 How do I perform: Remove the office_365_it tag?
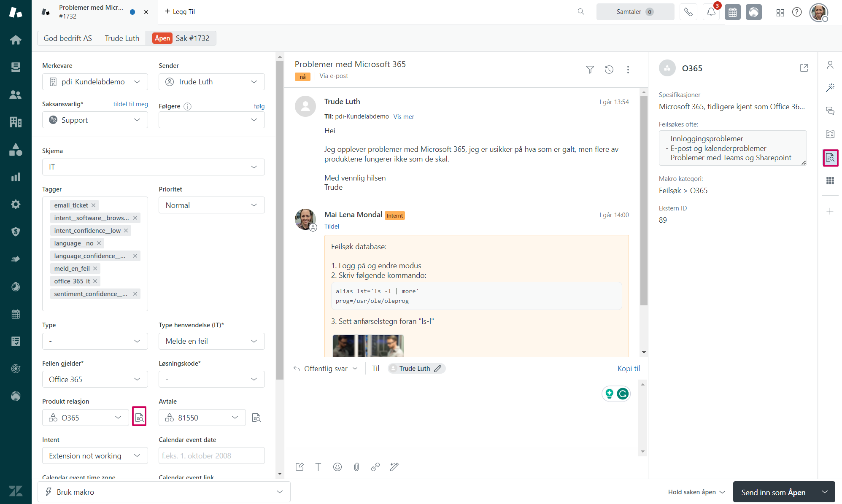pos(95,281)
